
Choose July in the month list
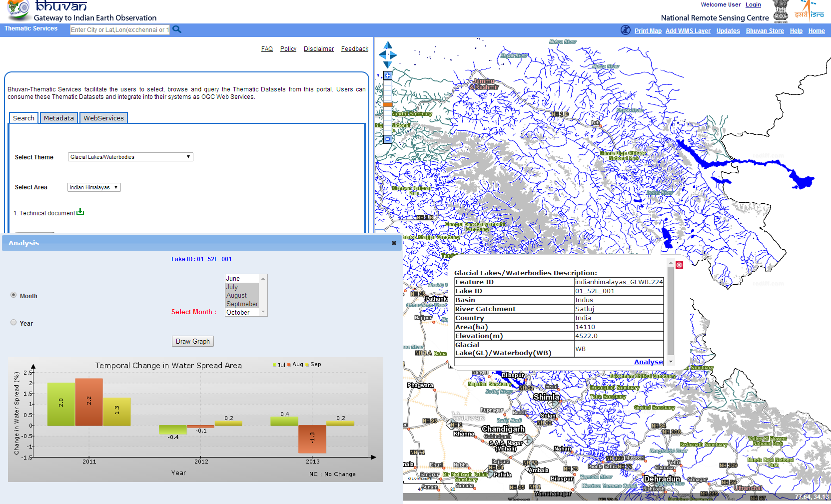[242, 287]
